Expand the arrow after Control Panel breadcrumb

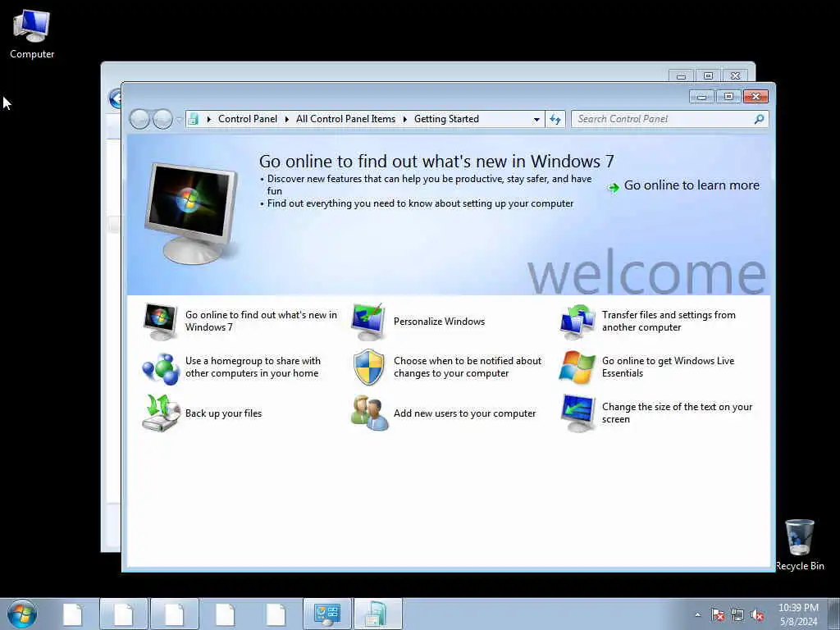[x=286, y=119]
